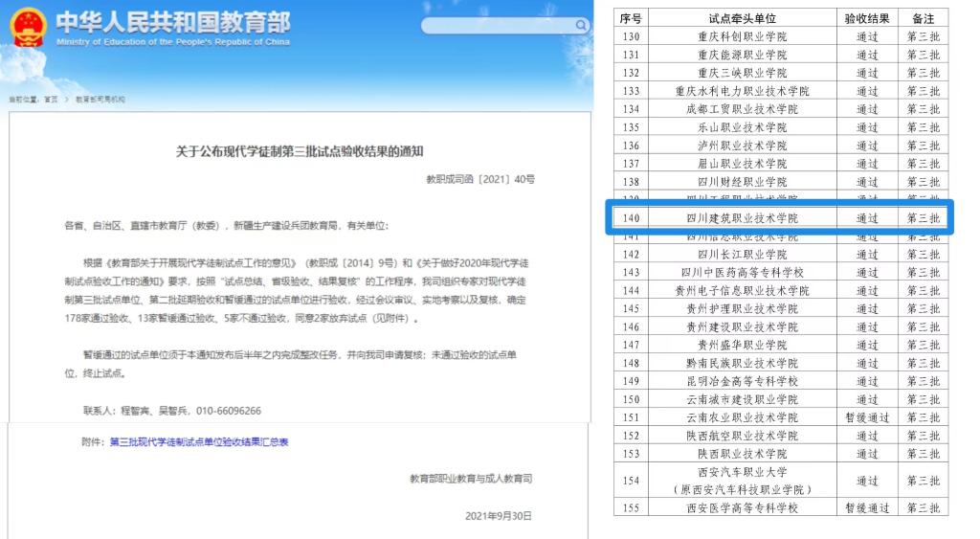
Task: Select row 陕西职业技术学院
Action: pos(781,454)
